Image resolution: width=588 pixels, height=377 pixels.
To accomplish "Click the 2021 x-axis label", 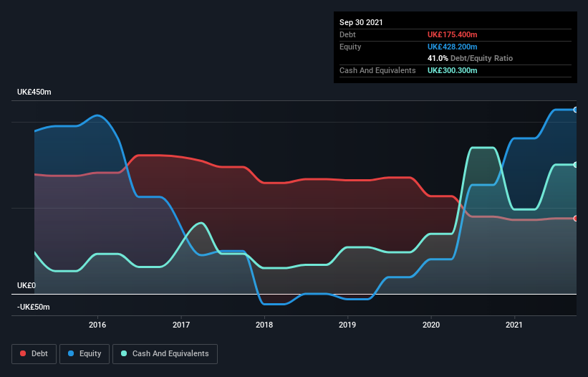I will pyautogui.click(x=514, y=325).
